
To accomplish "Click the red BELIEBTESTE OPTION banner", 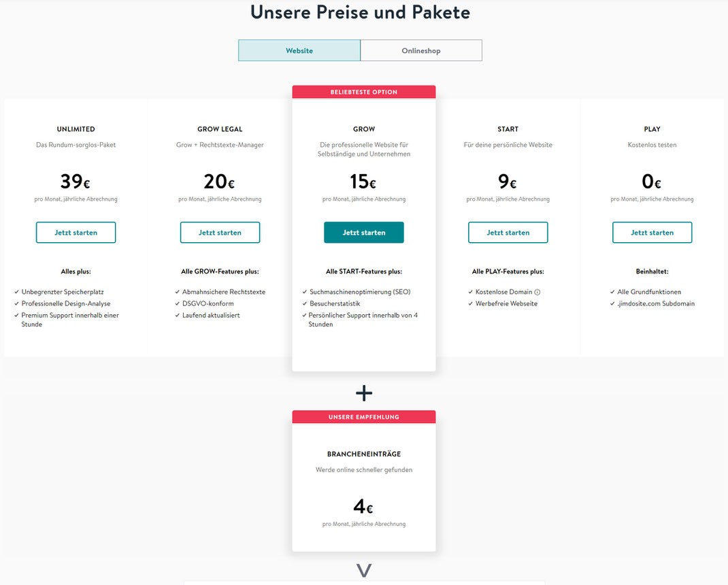I will tap(364, 92).
